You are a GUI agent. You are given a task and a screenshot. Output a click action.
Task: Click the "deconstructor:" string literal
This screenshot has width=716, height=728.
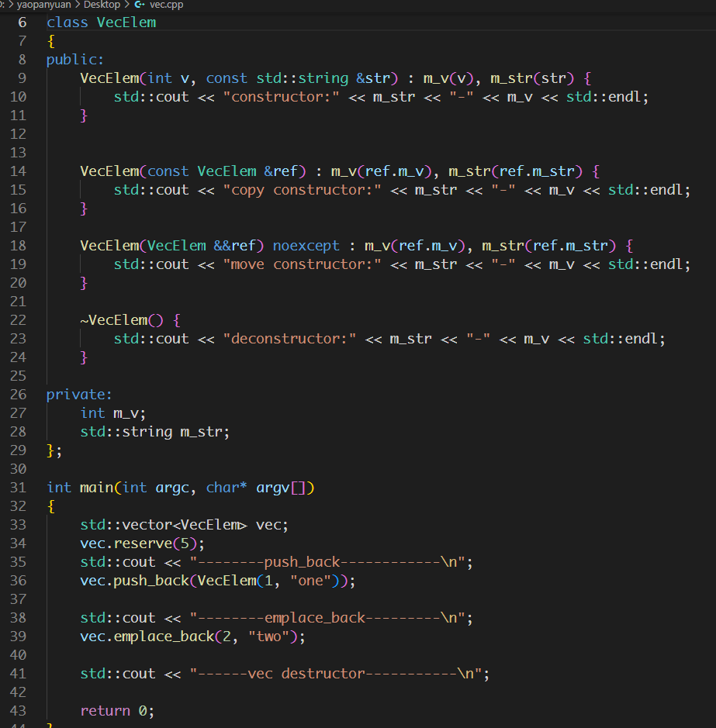(290, 339)
